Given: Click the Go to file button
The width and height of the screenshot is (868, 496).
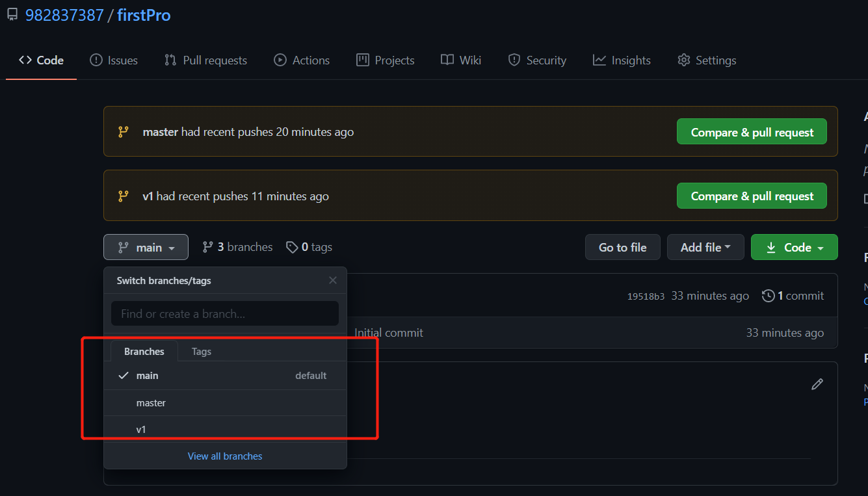Looking at the screenshot, I should (x=623, y=248).
